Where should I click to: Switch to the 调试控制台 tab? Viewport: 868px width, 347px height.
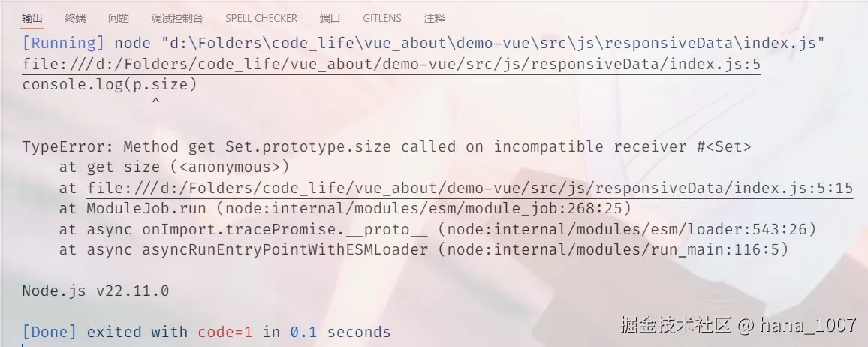[176, 18]
